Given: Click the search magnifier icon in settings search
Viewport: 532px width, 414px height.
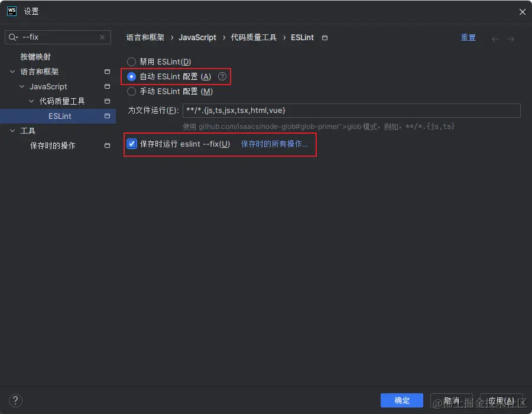Looking at the screenshot, I should pos(13,37).
